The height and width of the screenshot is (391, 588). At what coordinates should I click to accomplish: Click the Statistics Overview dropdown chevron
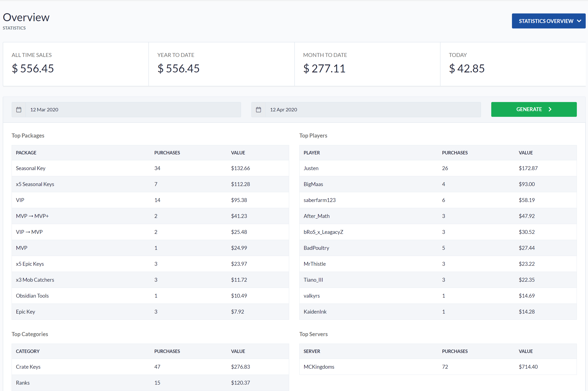coord(579,21)
